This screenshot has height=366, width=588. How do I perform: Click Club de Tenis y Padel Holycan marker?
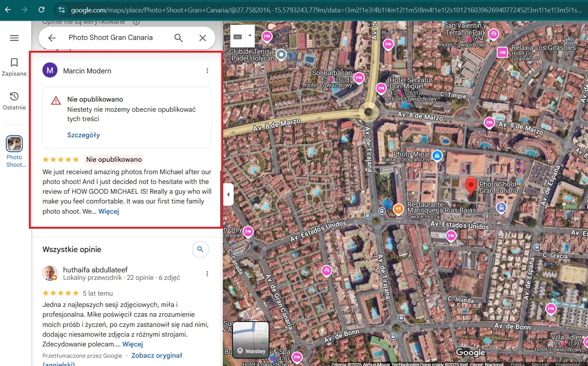(x=281, y=55)
